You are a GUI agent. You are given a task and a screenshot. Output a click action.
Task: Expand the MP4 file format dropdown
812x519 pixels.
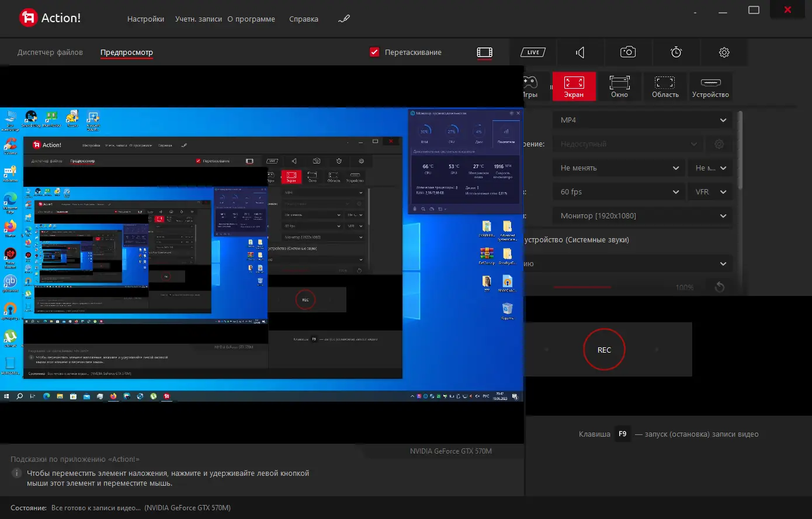click(x=642, y=120)
